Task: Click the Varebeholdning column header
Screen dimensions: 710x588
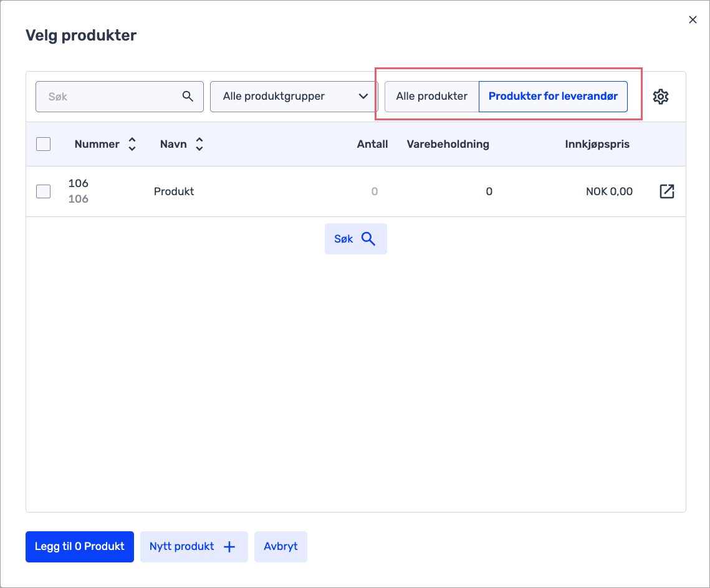Action: tap(448, 145)
